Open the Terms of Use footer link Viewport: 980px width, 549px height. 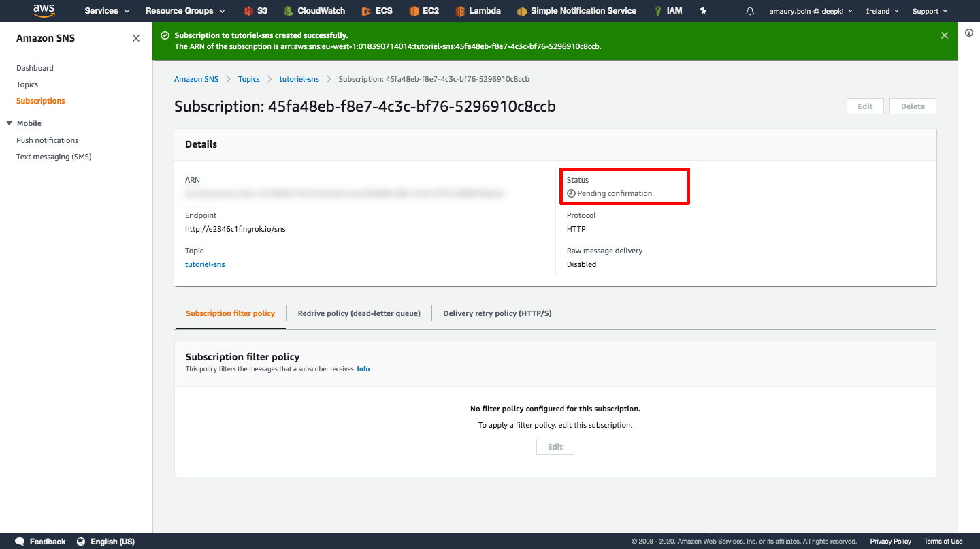coord(943,542)
